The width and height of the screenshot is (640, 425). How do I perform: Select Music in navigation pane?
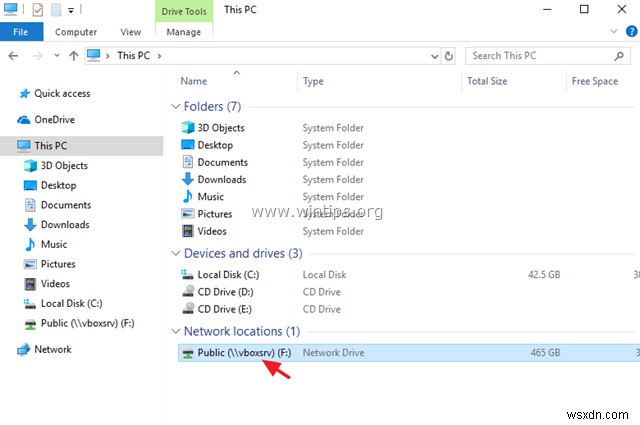point(46,244)
